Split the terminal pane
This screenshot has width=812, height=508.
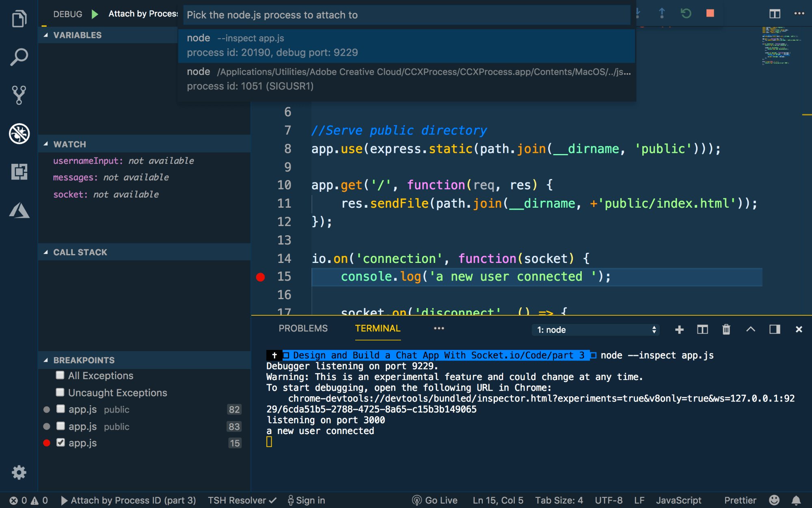[x=702, y=330]
